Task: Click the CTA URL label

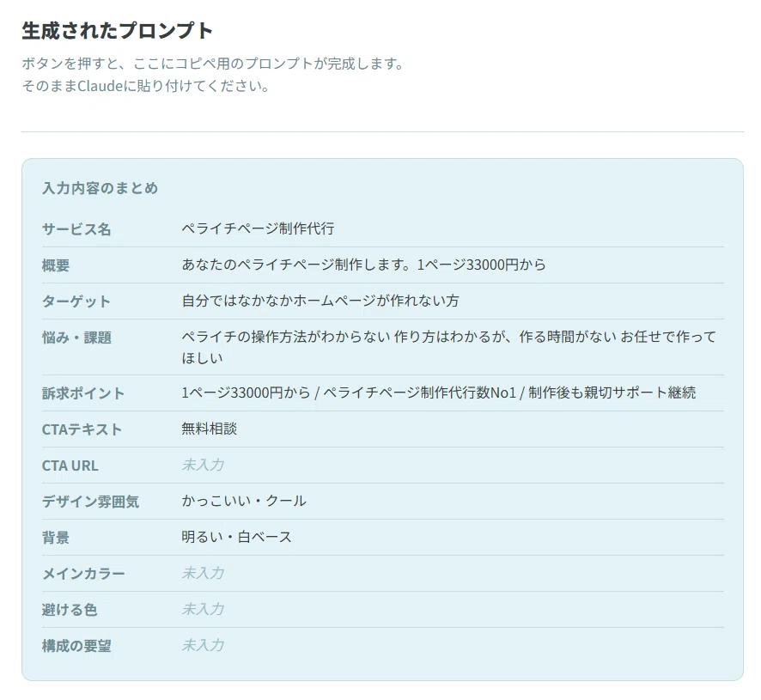Action: coord(70,466)
